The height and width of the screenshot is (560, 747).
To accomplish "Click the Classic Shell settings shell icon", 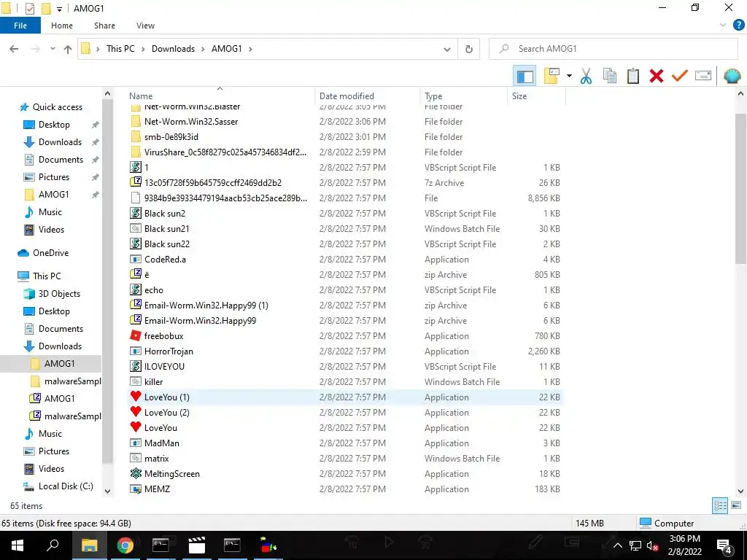I will (x=732, y=76).
